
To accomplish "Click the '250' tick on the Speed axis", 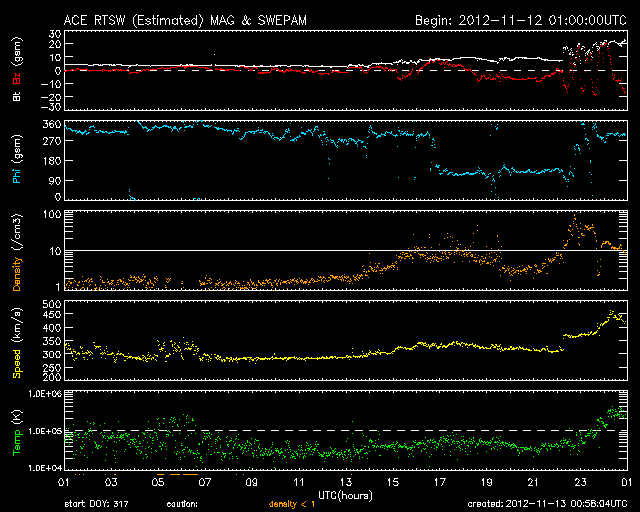I will [52, 367].
